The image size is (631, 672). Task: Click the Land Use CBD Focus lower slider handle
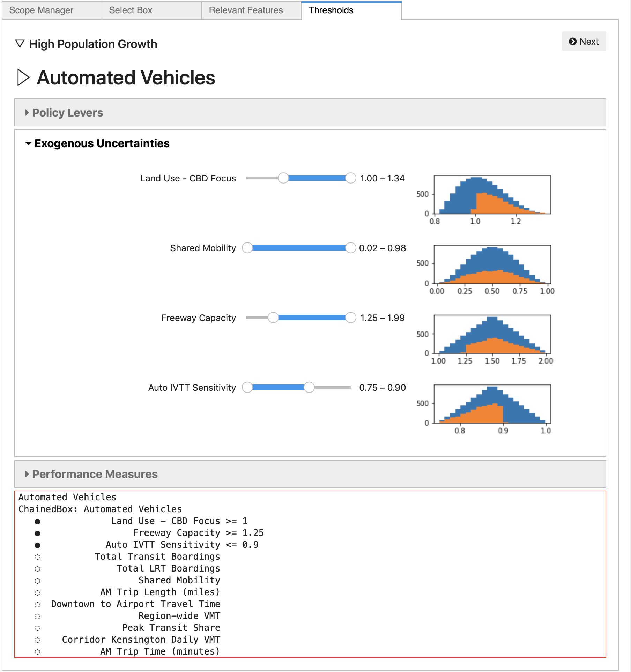[x=283, y=178]
